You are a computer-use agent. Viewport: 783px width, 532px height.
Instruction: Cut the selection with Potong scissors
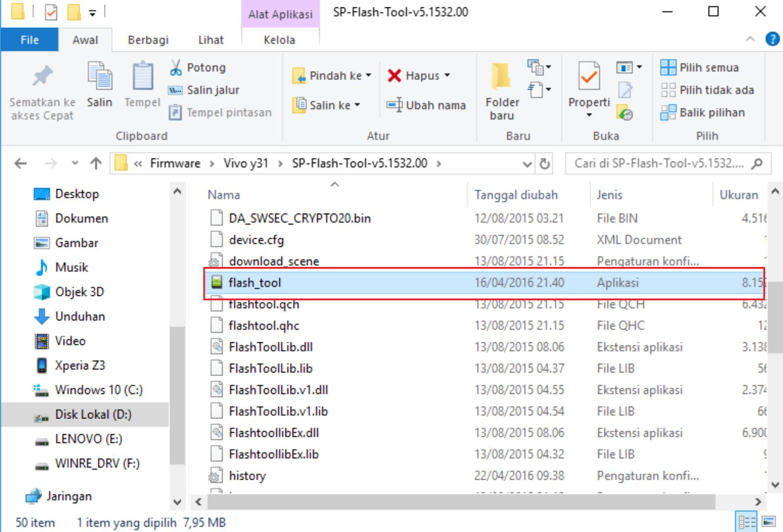pos(198,67)
